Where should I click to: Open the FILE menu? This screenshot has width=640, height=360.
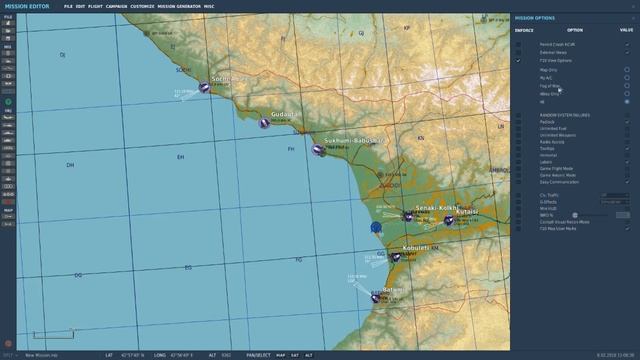(x=68, y=7)
